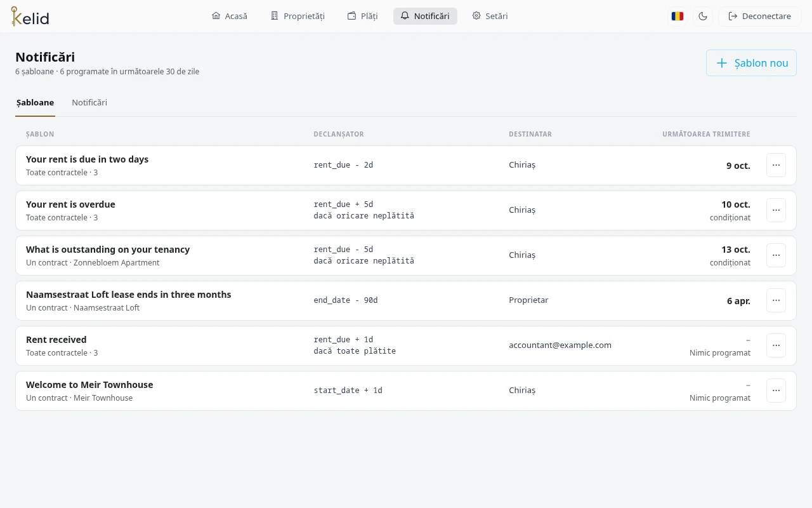
Task: Toggle dark mode with the moon icon
Action: pos(703,17)
